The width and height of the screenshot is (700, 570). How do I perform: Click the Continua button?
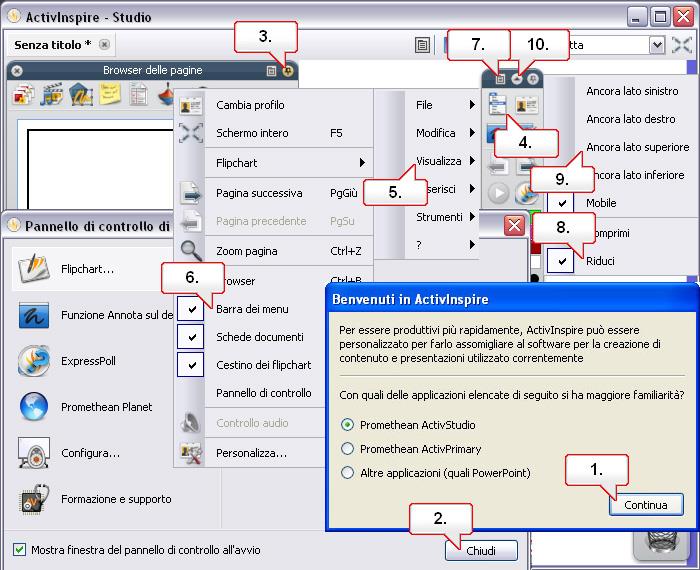(x=646, y=505)
